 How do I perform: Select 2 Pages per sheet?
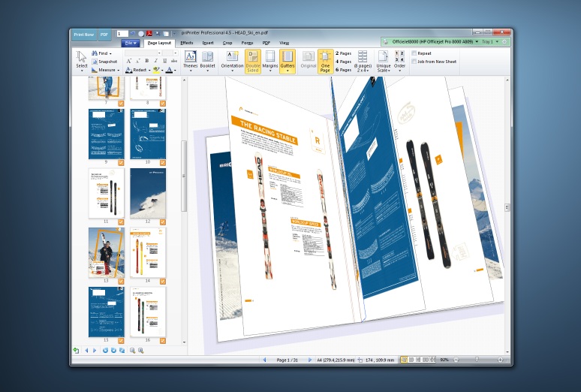(343, 53)
